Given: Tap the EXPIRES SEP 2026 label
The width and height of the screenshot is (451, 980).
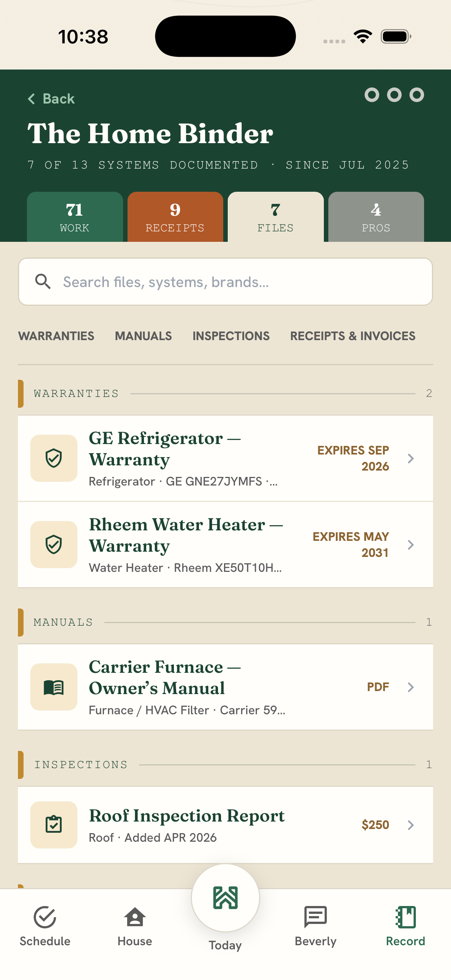Looking at the screenshot, I should coord(353,458).
